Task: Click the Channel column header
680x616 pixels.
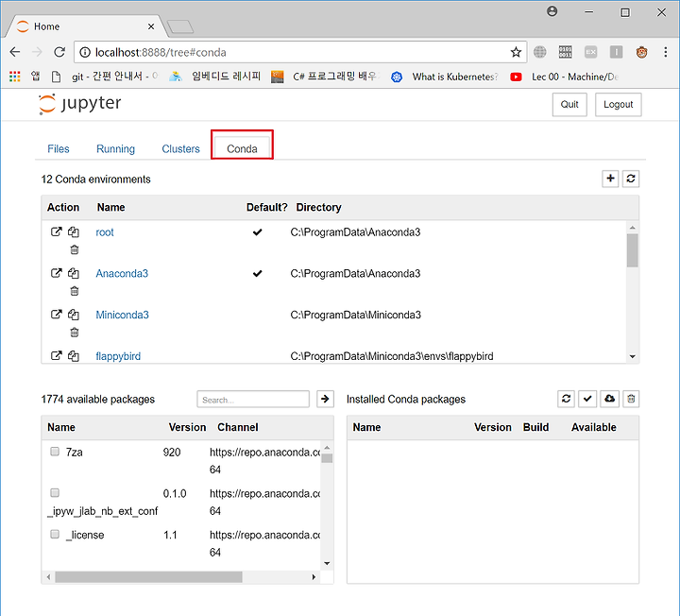Action: click(238, 427)
